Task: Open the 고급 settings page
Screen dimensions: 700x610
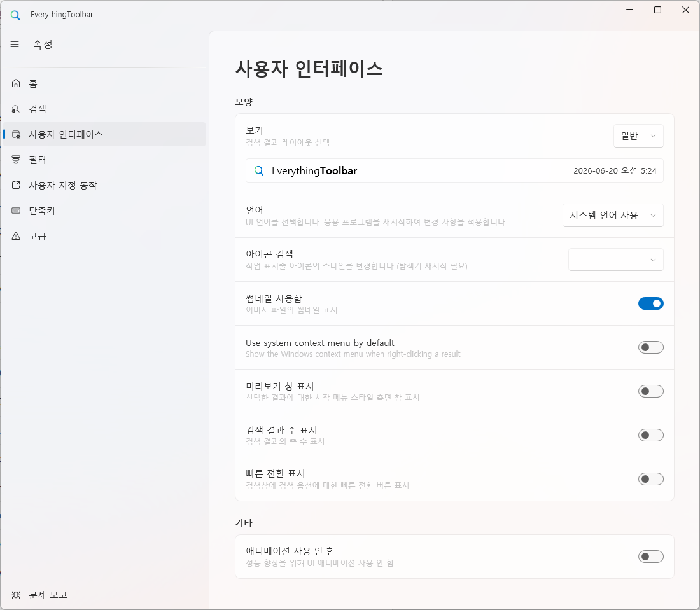Action: point(104,236)
